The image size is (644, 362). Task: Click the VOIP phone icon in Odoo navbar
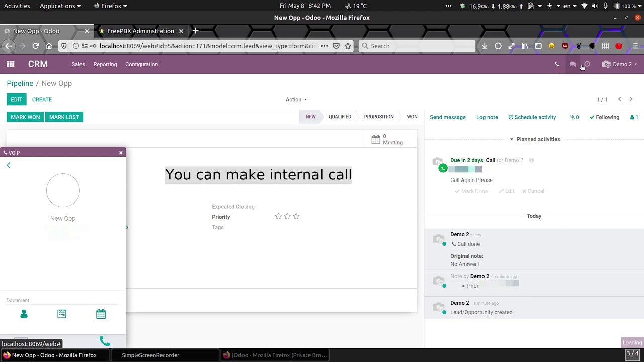click(x=557, y=64)
